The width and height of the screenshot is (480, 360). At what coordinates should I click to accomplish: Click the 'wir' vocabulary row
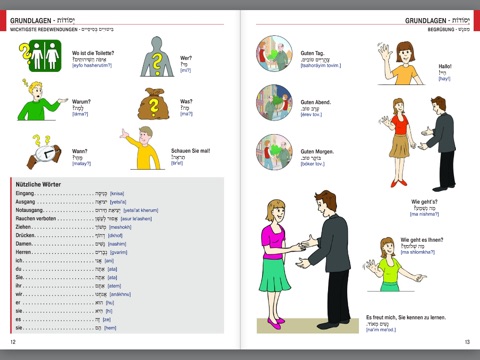coord(73,294)
